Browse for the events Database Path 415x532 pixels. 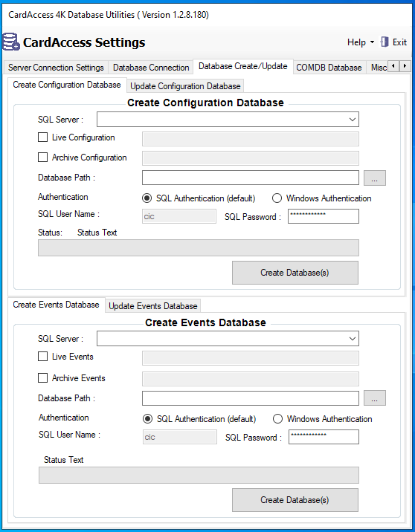(x=375, y=398)
